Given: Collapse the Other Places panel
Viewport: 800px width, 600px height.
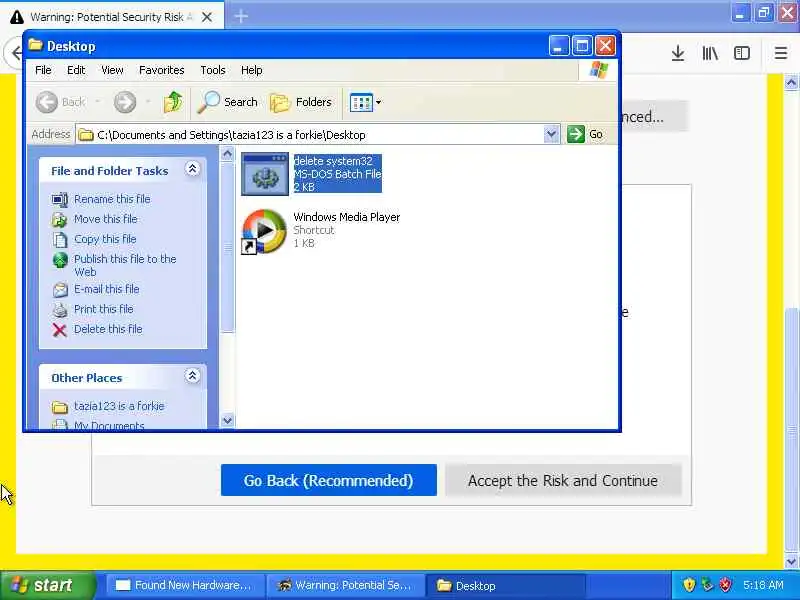Looking at the screenshot, I should tap(192, 376).
